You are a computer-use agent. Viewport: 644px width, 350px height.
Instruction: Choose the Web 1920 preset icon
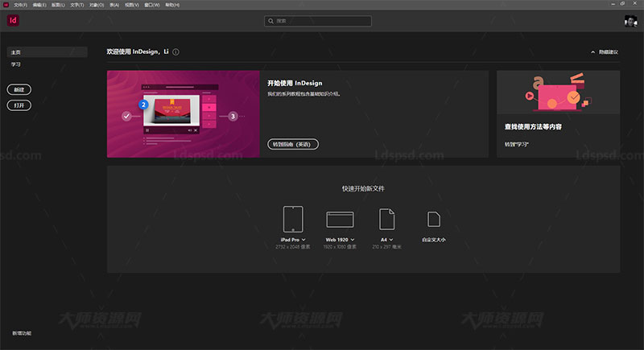[x=340, y=220]
